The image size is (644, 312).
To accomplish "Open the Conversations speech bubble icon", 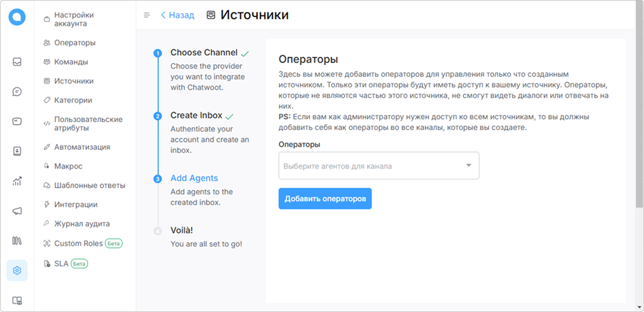I will (17, 92).
